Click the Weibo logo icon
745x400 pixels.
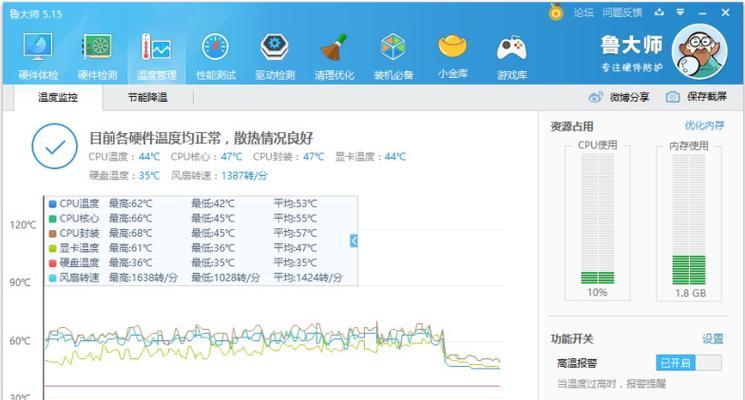pos(595,97)
